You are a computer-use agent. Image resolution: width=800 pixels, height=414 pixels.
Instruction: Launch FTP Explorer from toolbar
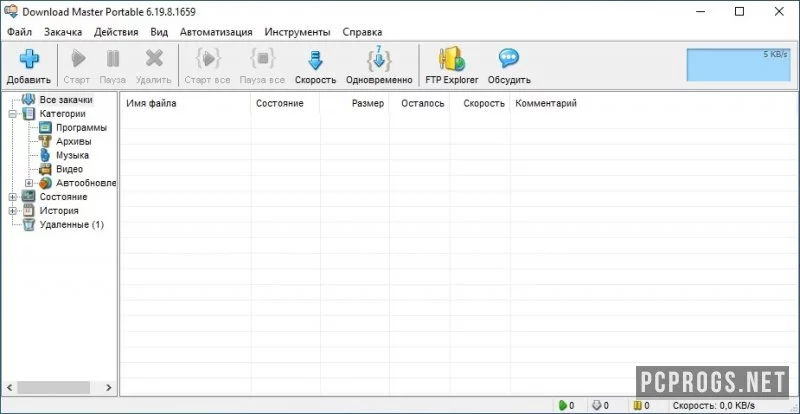pos(452,59)
